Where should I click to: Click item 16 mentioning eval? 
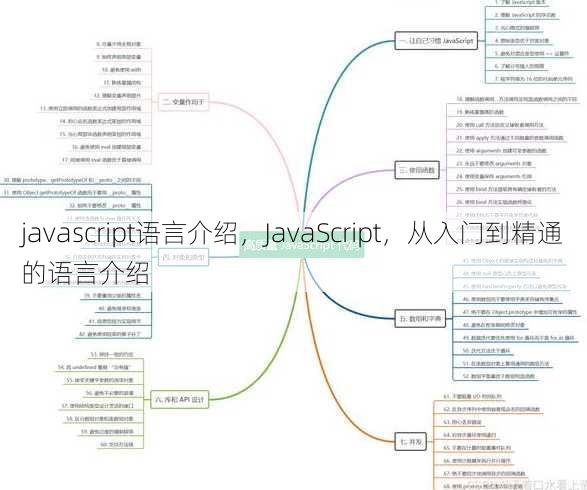[x=107, y=147]
